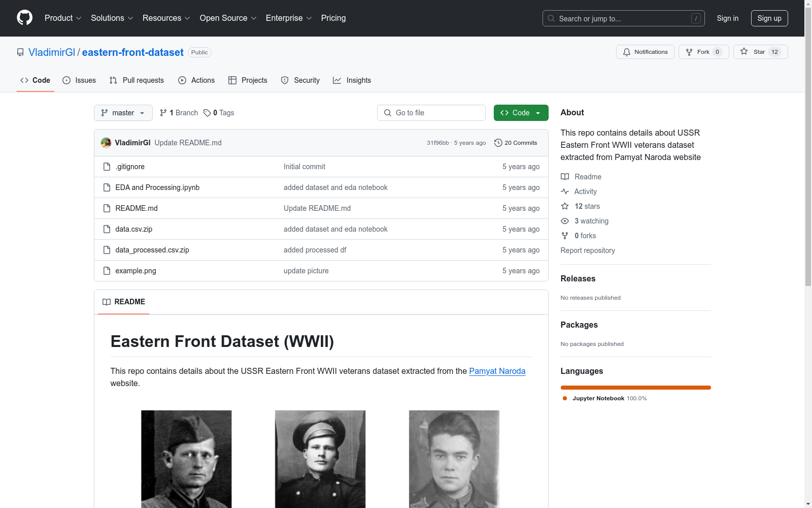Image resolution: width=812 pixels, height=508 pixels.
Task: Select the README tab in the file viewer
Action: coord(124,302)
